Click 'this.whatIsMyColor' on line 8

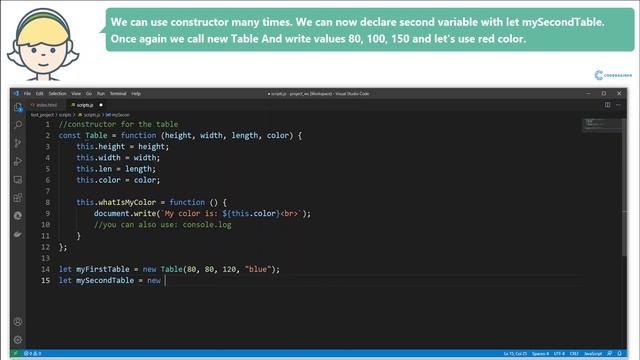point(116,202)
